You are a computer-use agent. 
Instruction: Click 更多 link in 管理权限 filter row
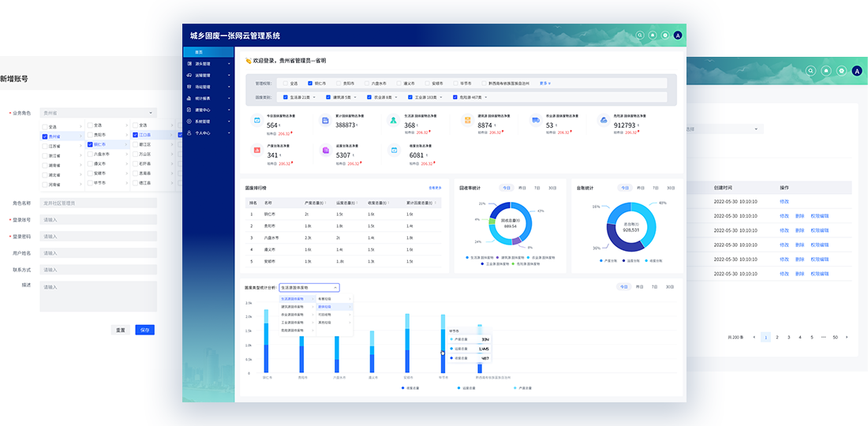tap(544, 83)
